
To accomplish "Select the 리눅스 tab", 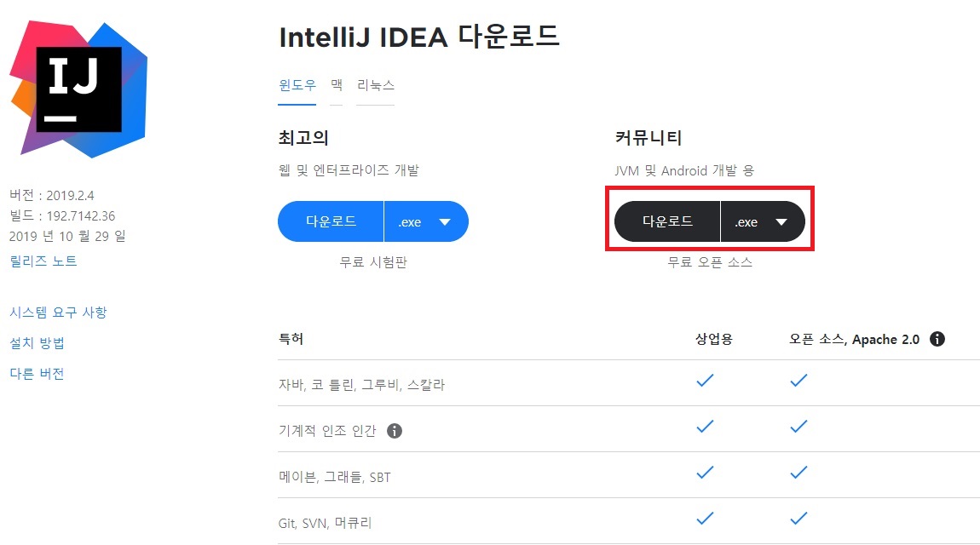I will click(376, 85).
